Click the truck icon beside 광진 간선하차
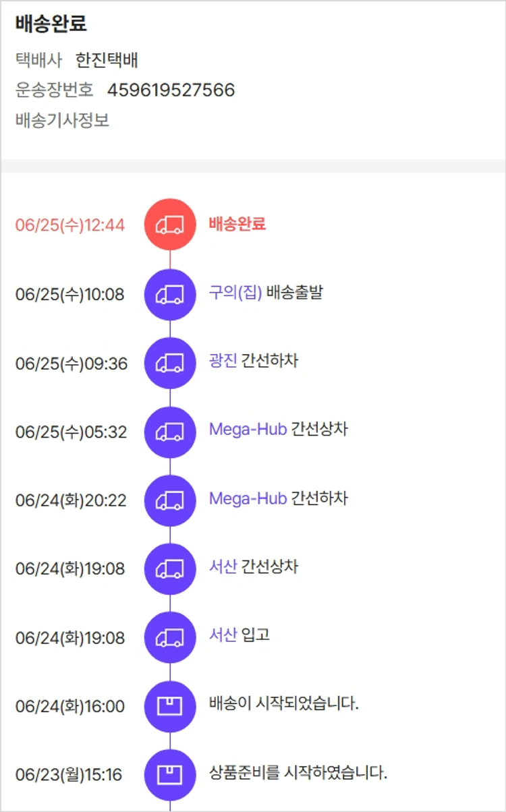Image resolution: width=506 pixels, height=812 pixels. pos(170,363)
